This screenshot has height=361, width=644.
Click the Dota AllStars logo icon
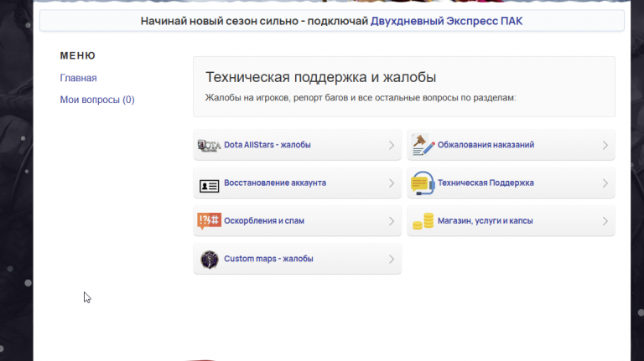[209, 145]
